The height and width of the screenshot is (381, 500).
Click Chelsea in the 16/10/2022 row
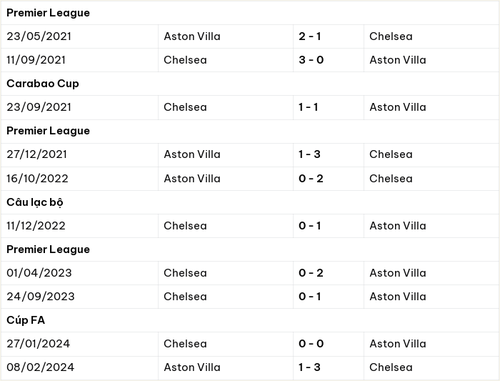391,179
